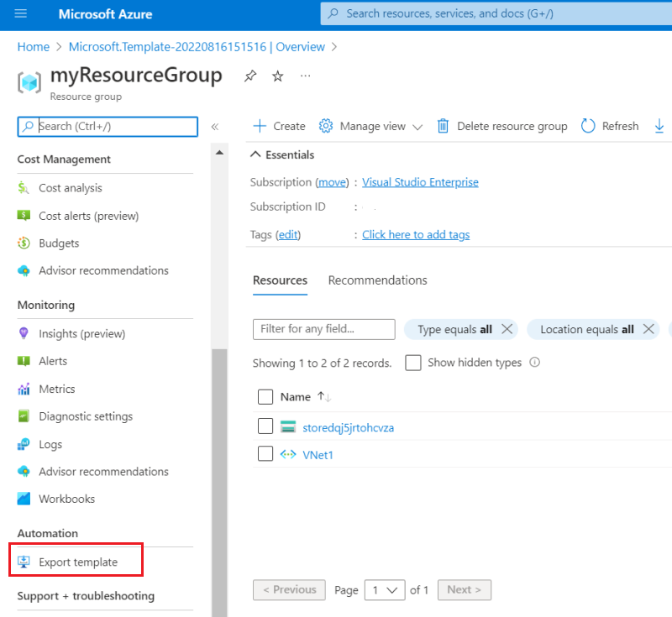
Task: Select the storedqj5jrtohcvza resource checkbox
Action: click(265, 426)
